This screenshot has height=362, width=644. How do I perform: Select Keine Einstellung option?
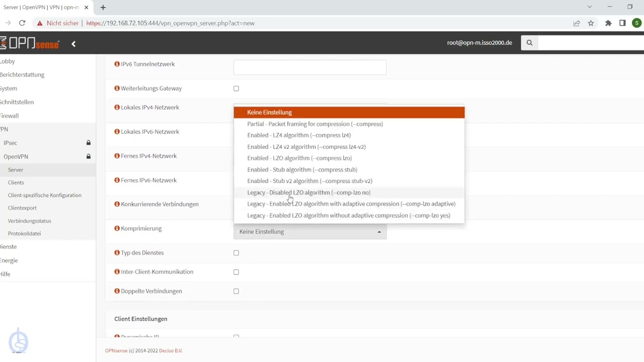click(x=349, y=113)
